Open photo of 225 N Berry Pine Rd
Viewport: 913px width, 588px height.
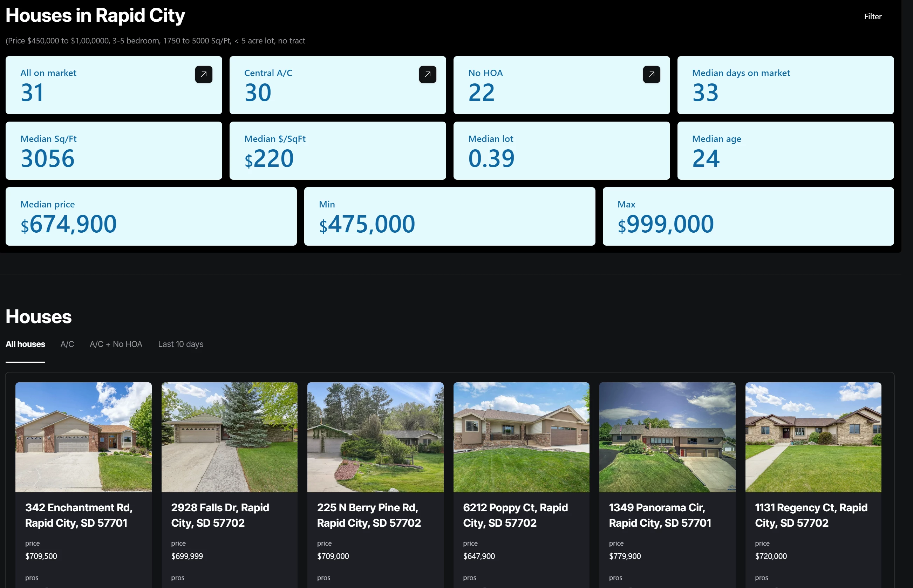(x=375, y=437)
